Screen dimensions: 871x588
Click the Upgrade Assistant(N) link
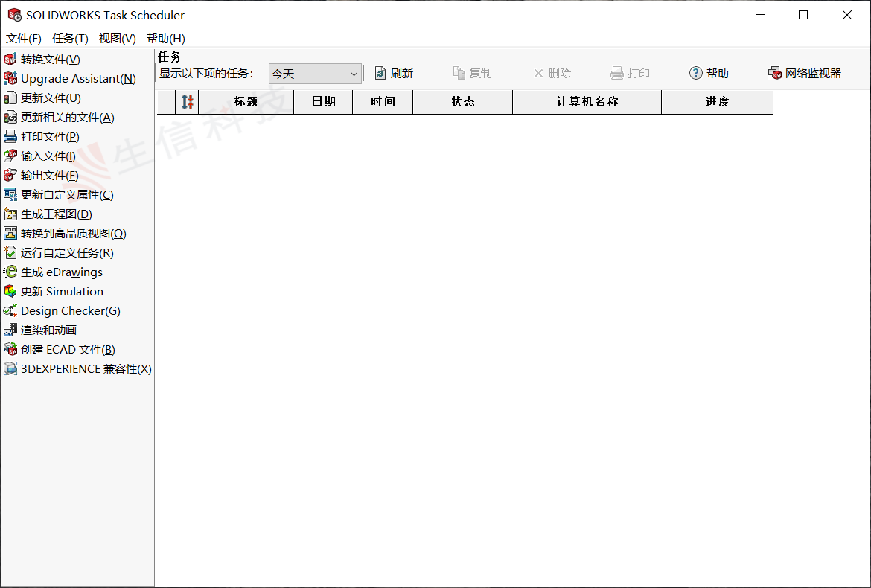[78, 79]
